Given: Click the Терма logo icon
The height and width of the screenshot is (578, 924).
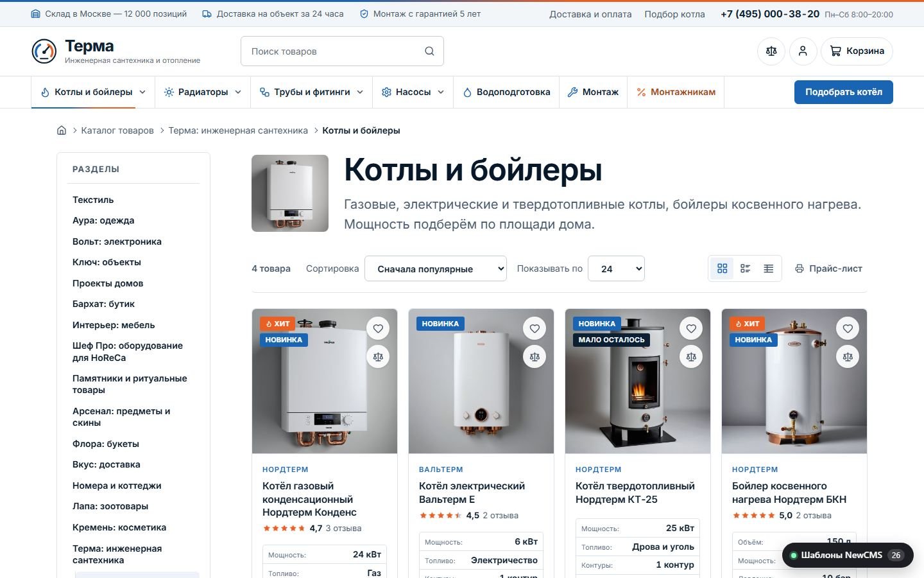Looking at the screenshot, I should (x=44, y=51).
